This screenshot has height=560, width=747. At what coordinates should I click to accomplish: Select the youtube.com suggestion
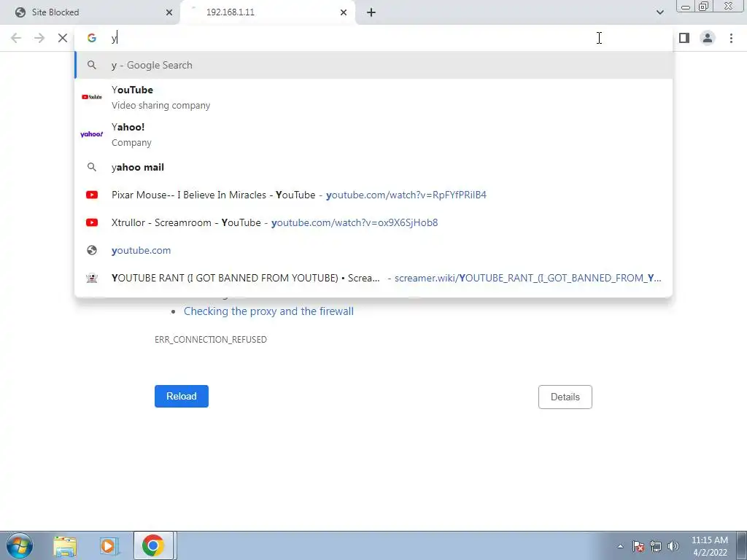point(373,250)
